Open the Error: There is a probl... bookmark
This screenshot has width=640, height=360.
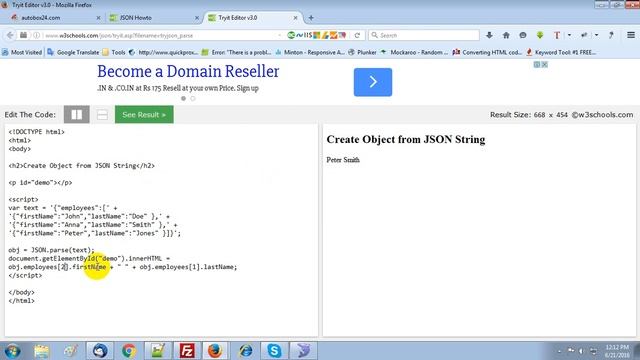pos(237,52)
